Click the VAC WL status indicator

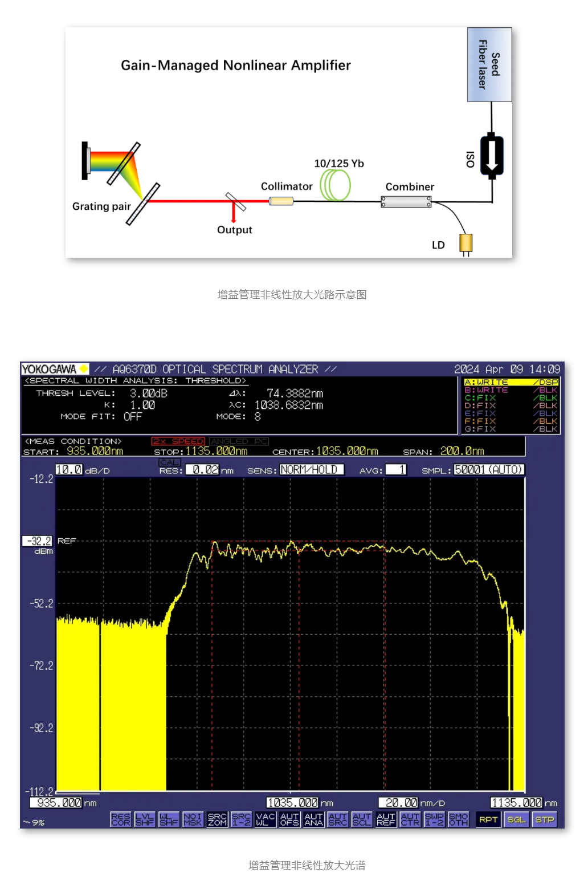(266, 819)
